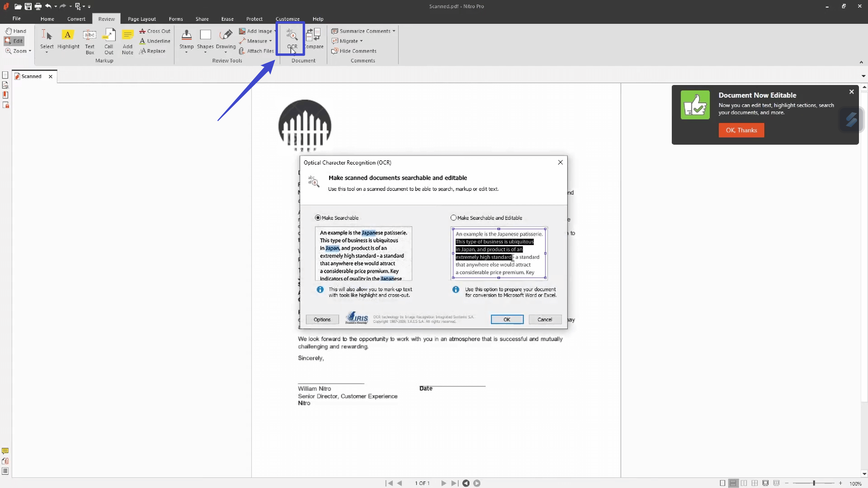Go to next page arrow
This screenshot has height=488, width=868.
[x=443, y=483]
